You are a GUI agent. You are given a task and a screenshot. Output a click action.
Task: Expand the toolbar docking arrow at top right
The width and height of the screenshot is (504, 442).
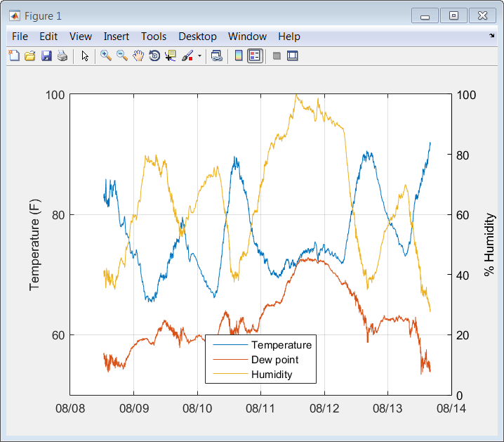pyautogui.click(x=492, y=35)
